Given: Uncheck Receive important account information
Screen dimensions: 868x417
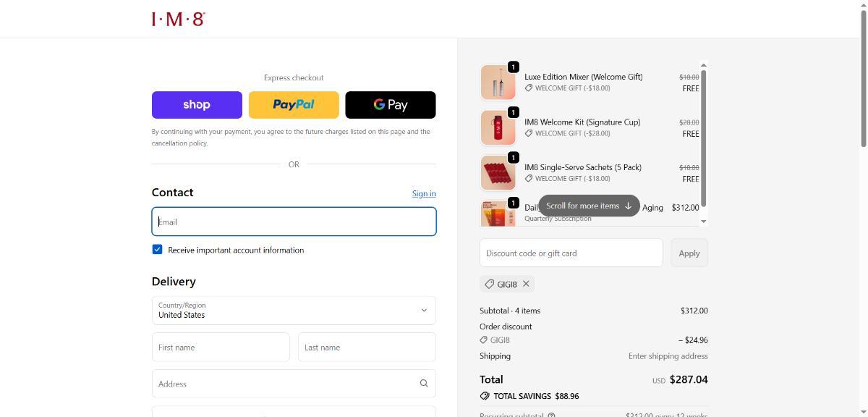Looking at the screenshot, I should [x=157, y=250].
